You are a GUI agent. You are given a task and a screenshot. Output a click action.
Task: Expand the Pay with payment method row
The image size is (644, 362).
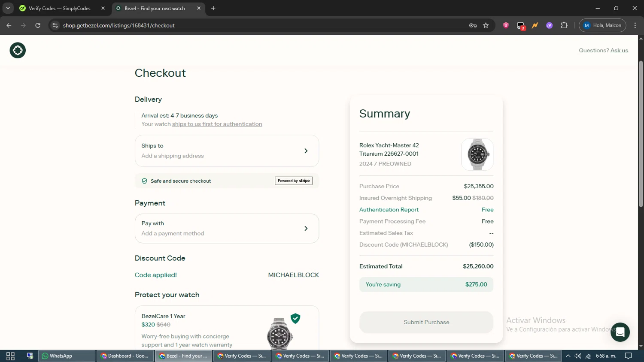[227, 229]
